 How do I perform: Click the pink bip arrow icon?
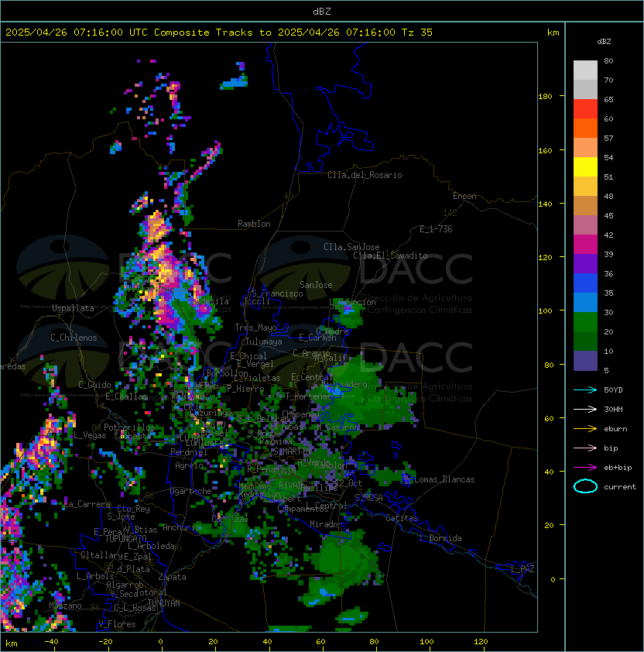(x=585, y=448)
